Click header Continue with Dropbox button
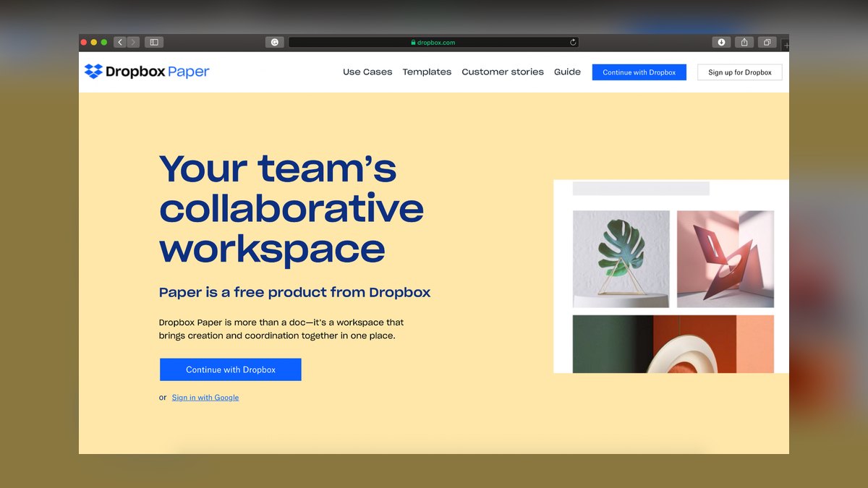The height and width of the screenshot is (488, 868). 639,72
